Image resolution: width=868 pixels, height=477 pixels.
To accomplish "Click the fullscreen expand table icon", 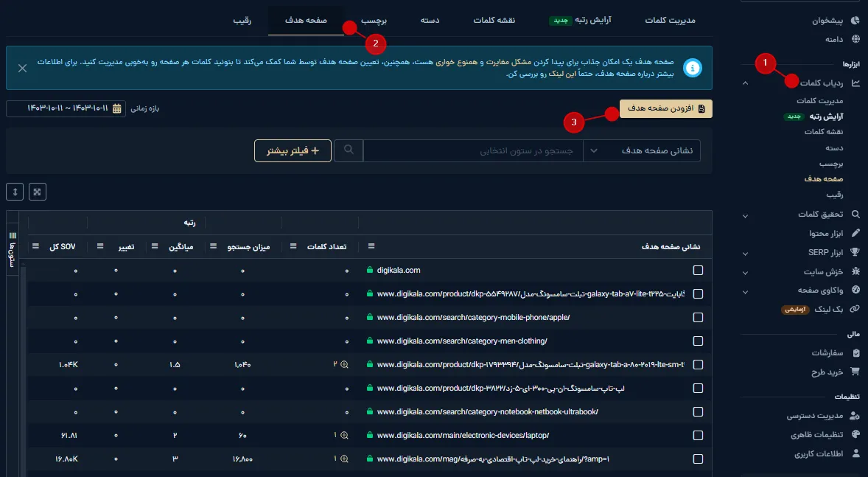I will click(x=37, y=192).
